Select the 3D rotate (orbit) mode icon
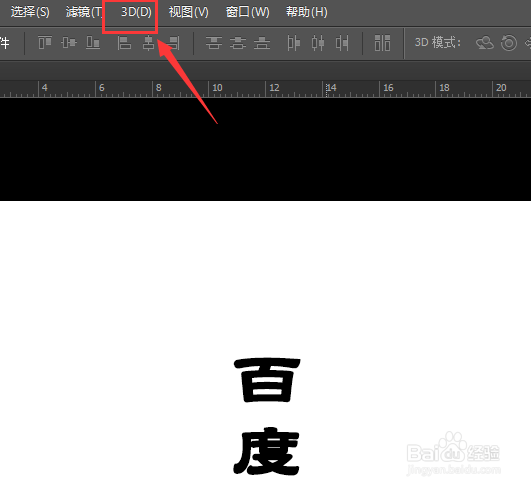 [x=485, y=43]
